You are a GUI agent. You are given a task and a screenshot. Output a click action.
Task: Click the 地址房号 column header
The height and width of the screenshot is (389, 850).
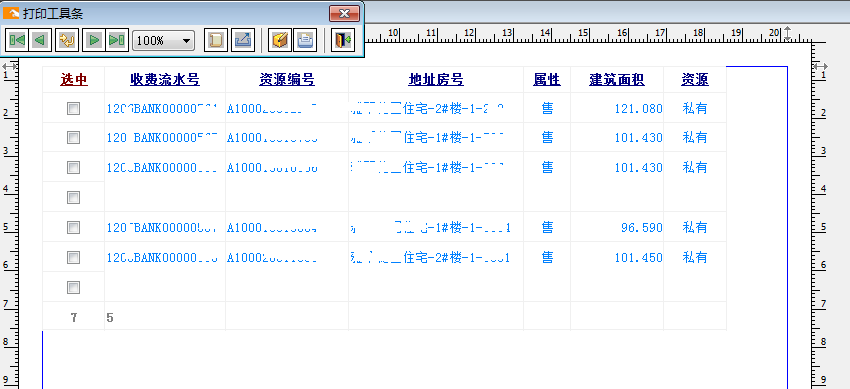point(436,80)
